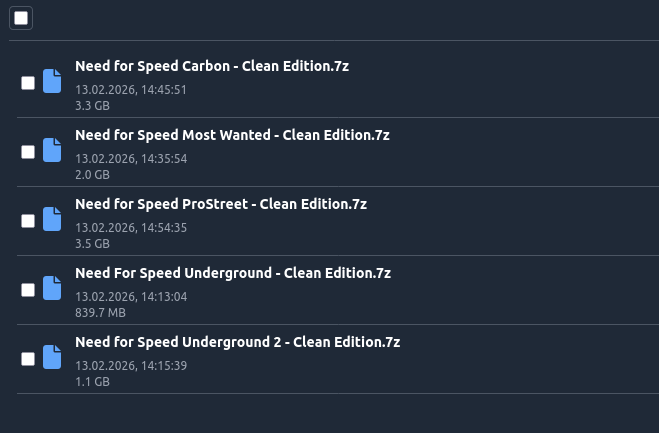Viewport: 659px width, 433px height.
Task: Click the 3.5 GB size under ProStreet
Action: pos(92,243)
